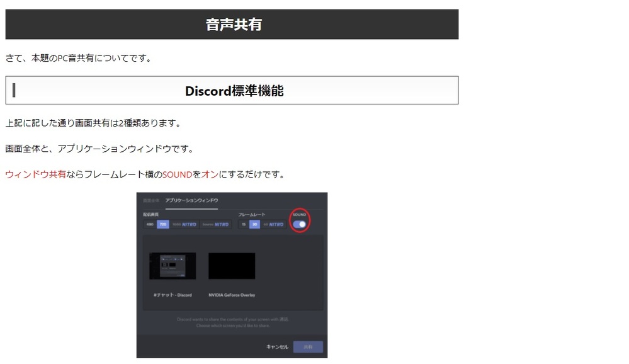
Task: Select 1080 NITRO quality option
Action: pos(184,224)
